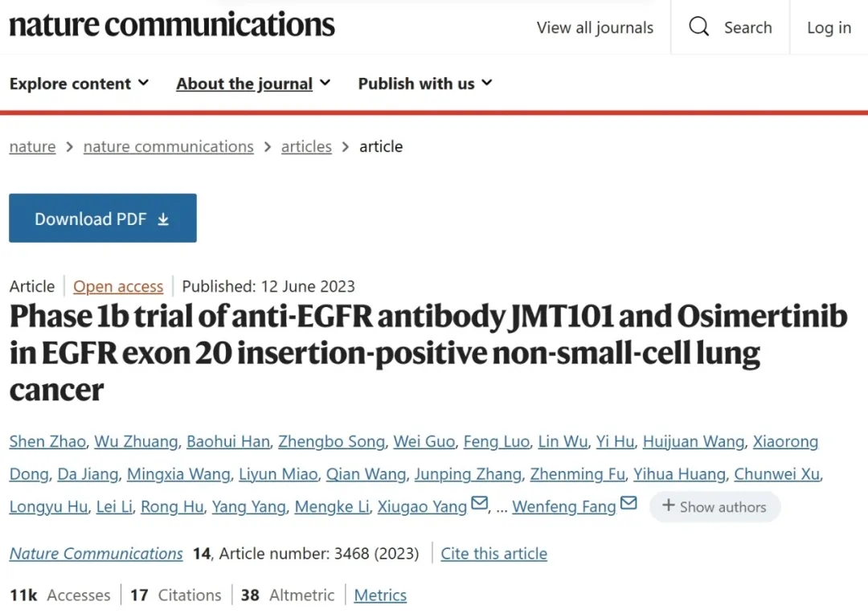Screen dimensions: 868x614
Task: Click the download arrow icon on PDF button
Action: (x=163, y=219)
